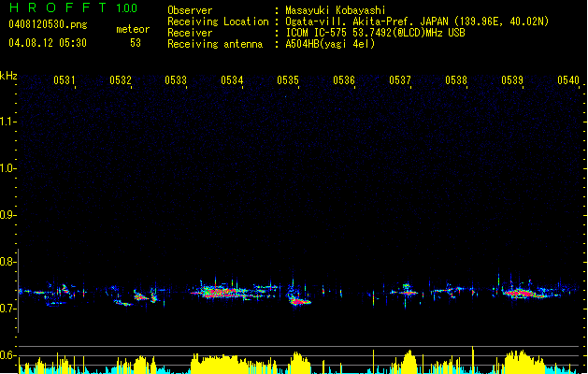Click the HROFFT title text
Viewport: 588px width, 374px height.
tap(59, 7)
